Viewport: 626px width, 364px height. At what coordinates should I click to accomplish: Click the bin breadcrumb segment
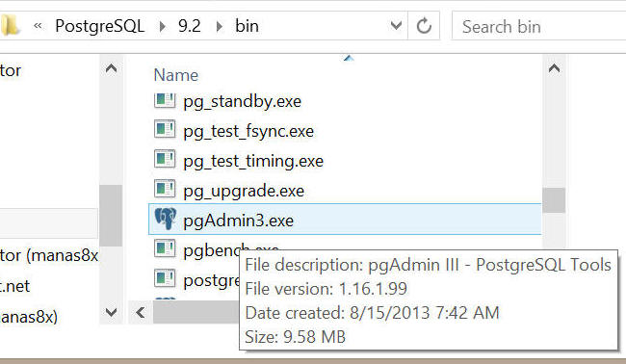pyautogui.click(x=247, y=26)
